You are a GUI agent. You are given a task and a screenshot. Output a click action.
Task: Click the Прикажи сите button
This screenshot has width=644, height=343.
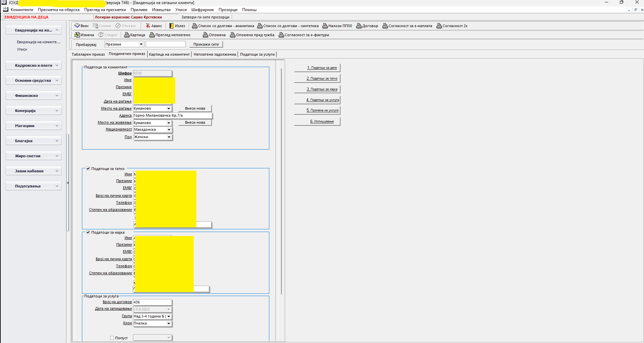(206, 44)
